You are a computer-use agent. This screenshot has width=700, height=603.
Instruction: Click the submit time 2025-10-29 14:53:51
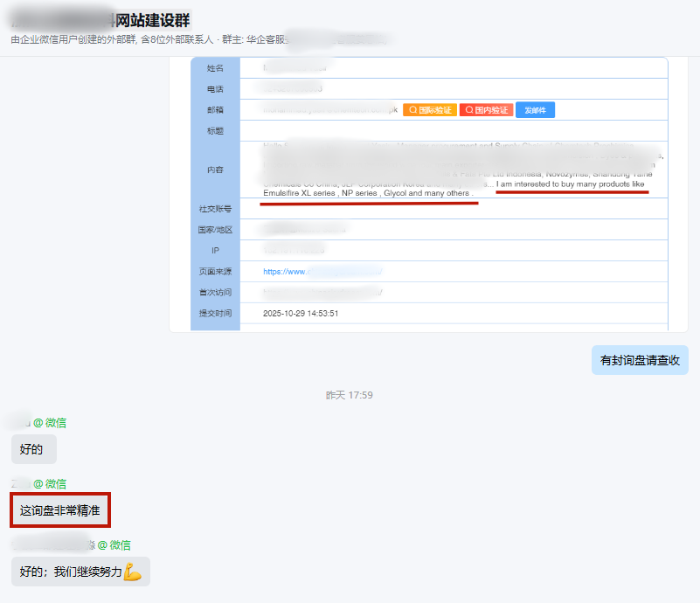301,313
